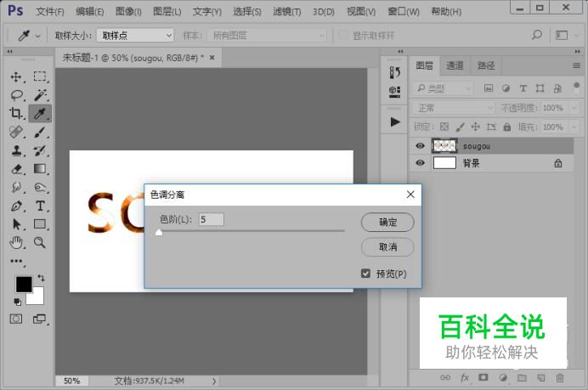This screenshot has width=588, height=390.
Task: Open the blend mode dropdown
Action: pos(454,108)
